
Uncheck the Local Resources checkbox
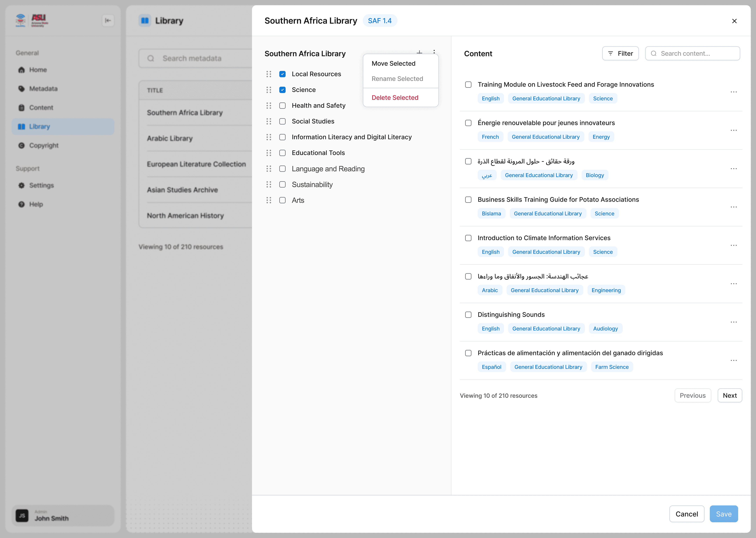[x=282, y=74]
